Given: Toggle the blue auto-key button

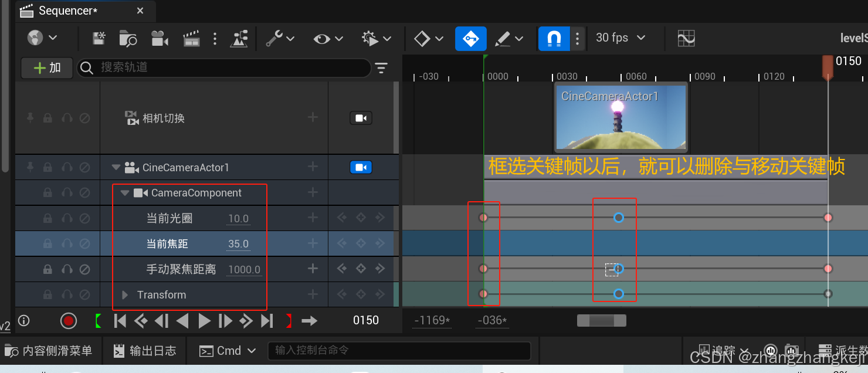Looking at the screenshot, I should (x=470, y=38).
